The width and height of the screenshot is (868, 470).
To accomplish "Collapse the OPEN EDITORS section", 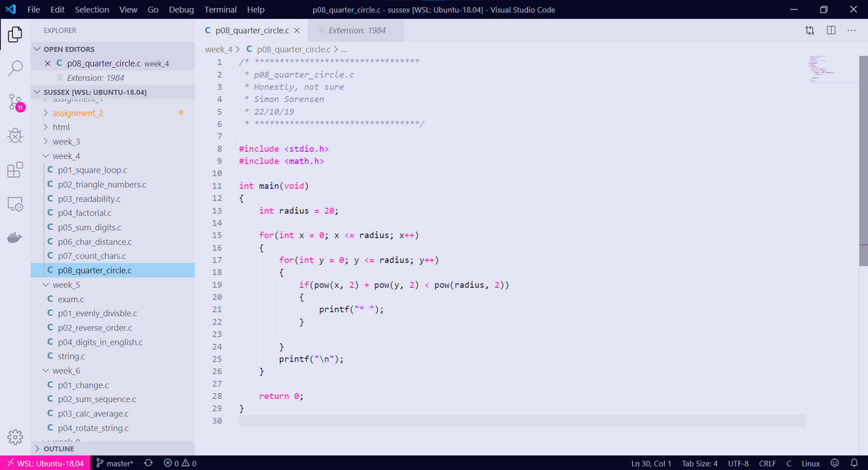I will point(69,49).
